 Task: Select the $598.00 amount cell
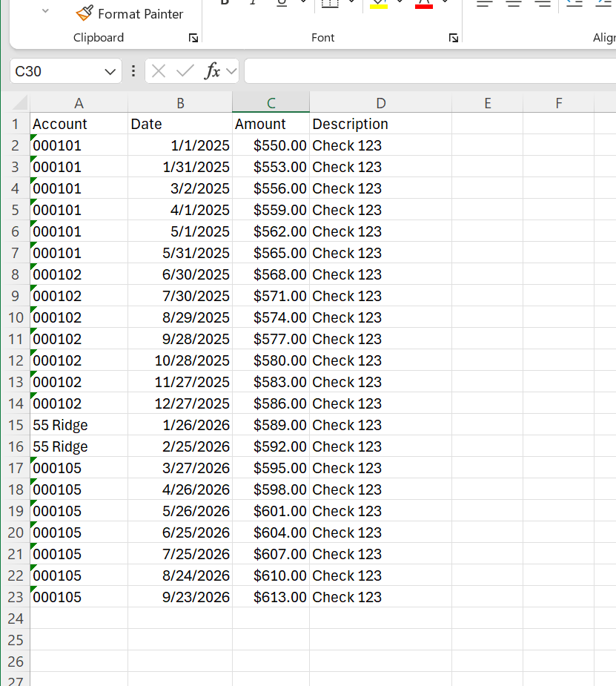(x=271, y=489)
